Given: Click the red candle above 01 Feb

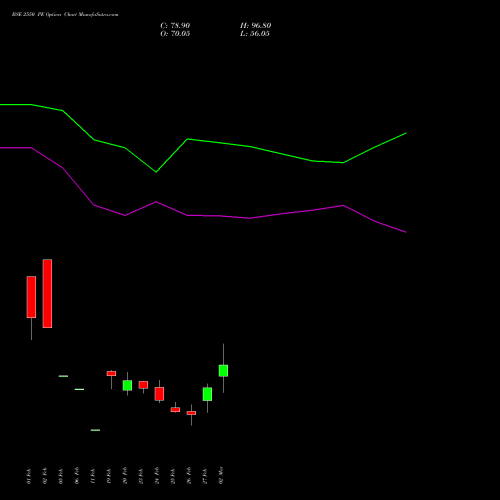Looking at the screenshot, I should click(31, 297).
